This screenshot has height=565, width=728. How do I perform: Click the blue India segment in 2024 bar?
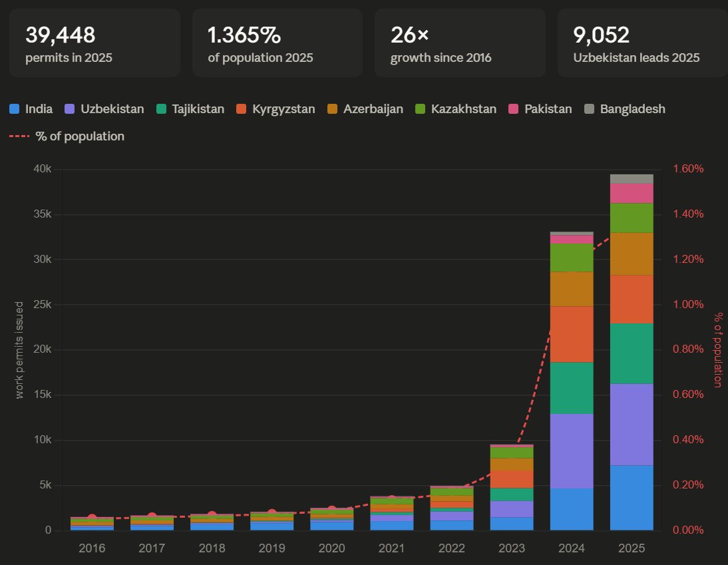pos(572,509)
